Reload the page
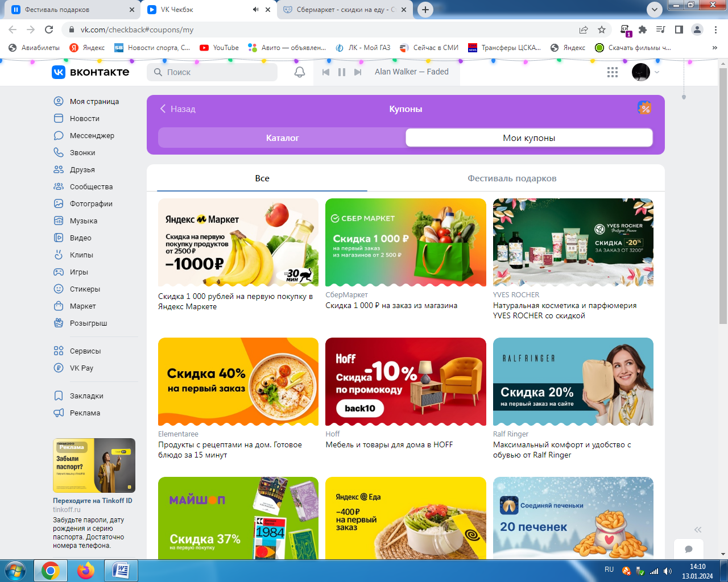 (x=49, y=30)
